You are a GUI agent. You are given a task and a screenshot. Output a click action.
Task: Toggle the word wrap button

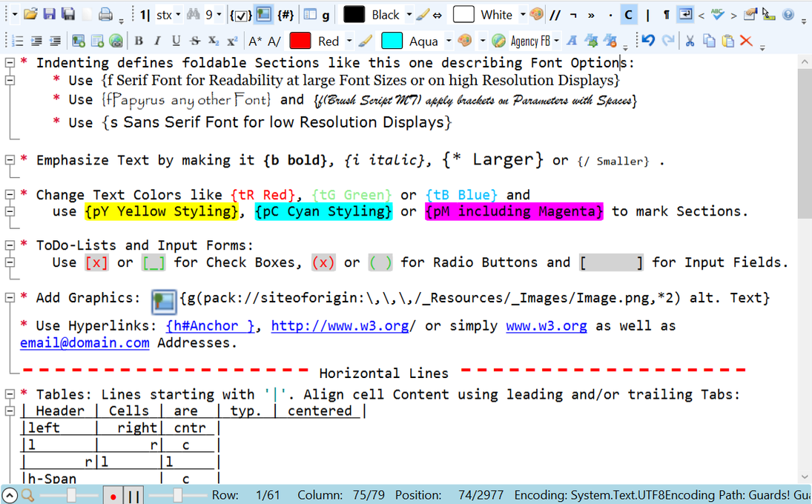tap(684, 15)
